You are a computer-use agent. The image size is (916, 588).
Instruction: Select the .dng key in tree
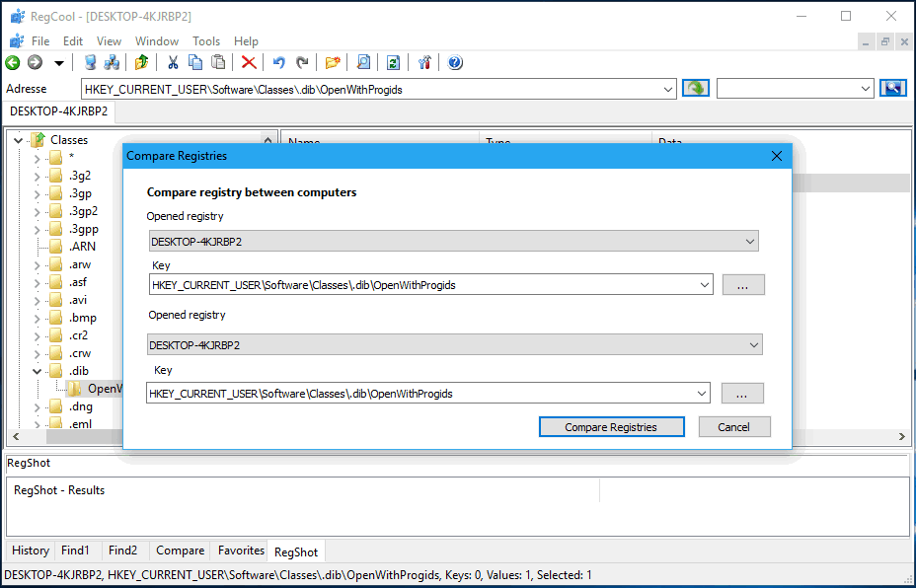point(81,406)
